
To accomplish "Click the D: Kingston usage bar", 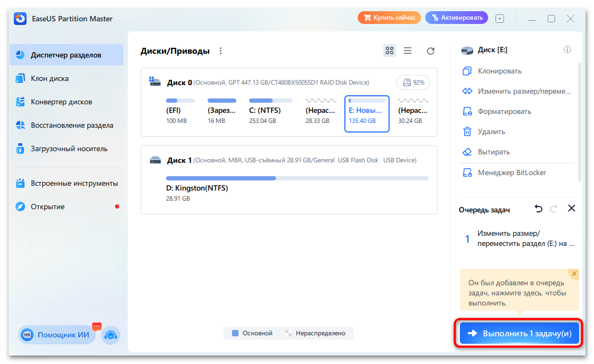I will tap(298, 178).
